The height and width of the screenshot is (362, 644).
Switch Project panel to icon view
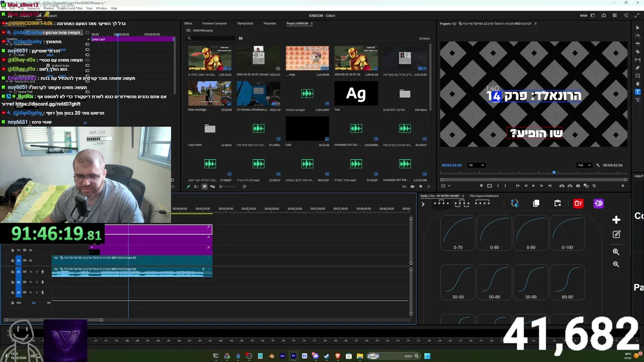(x=204, y=187)
